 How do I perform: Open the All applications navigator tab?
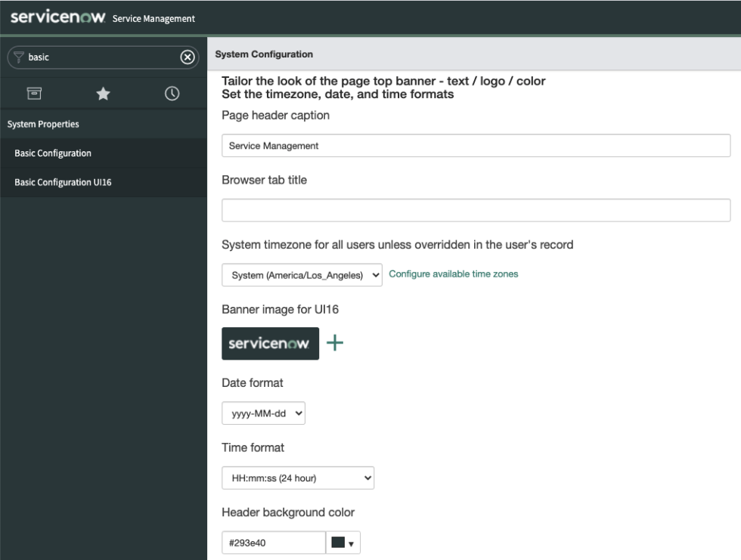(34, 94)
